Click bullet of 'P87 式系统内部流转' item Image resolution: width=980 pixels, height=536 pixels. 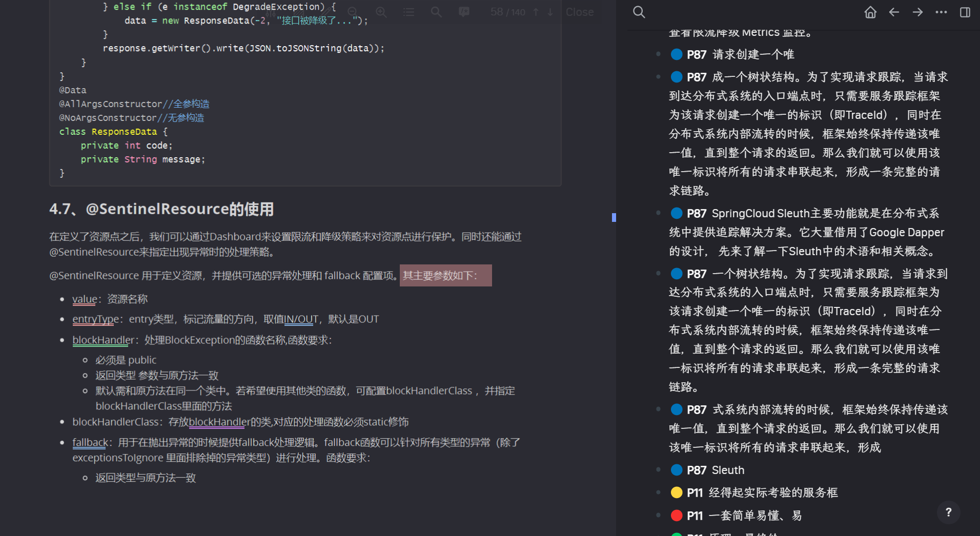pos(658,409)
